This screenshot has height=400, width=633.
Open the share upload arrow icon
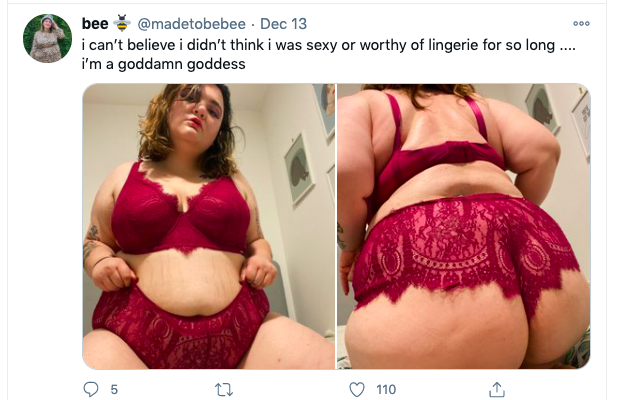point(497,390)
